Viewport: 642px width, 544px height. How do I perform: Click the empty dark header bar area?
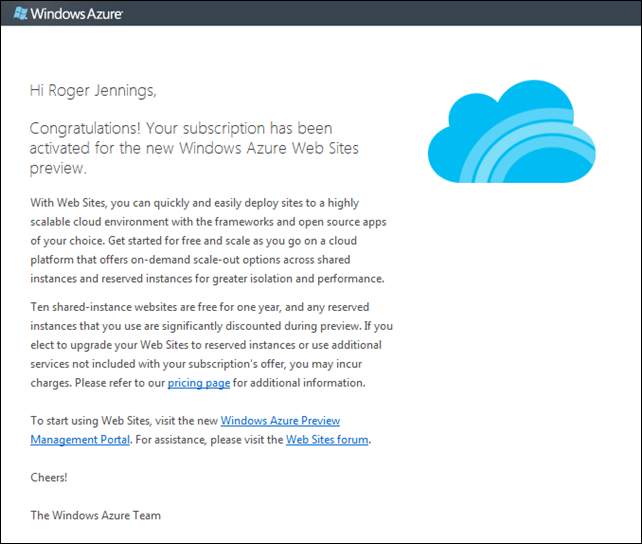coord(400,14)
